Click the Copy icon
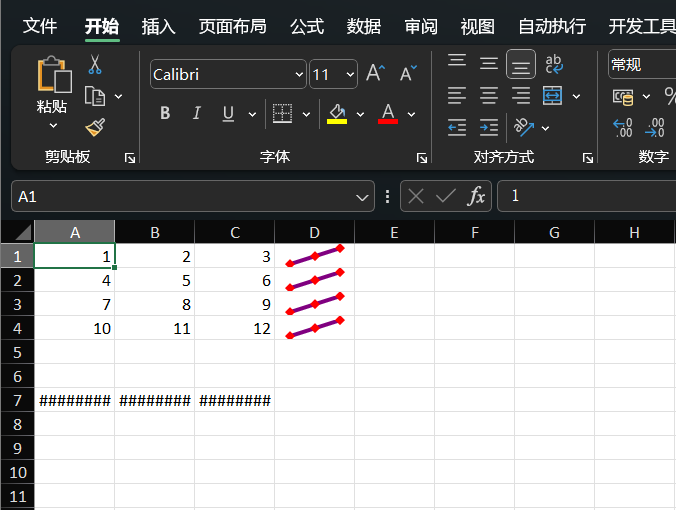 [95, 96]
